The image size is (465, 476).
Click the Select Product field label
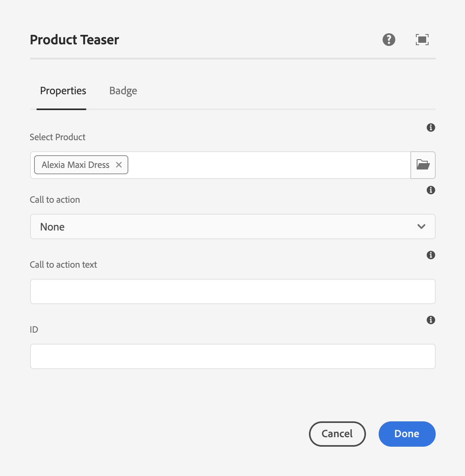(x=57, y=137)
